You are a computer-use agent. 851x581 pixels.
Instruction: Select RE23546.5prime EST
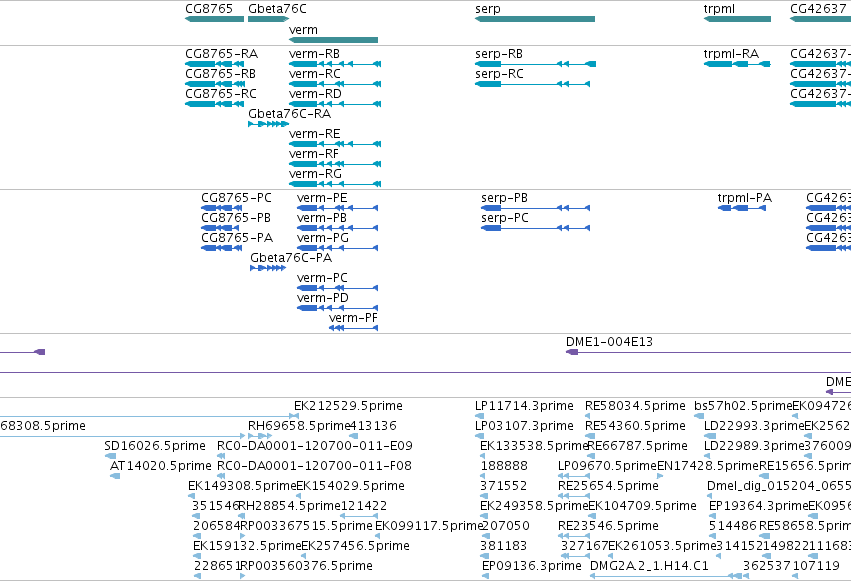pyautogui.click(x=574, y=537)
